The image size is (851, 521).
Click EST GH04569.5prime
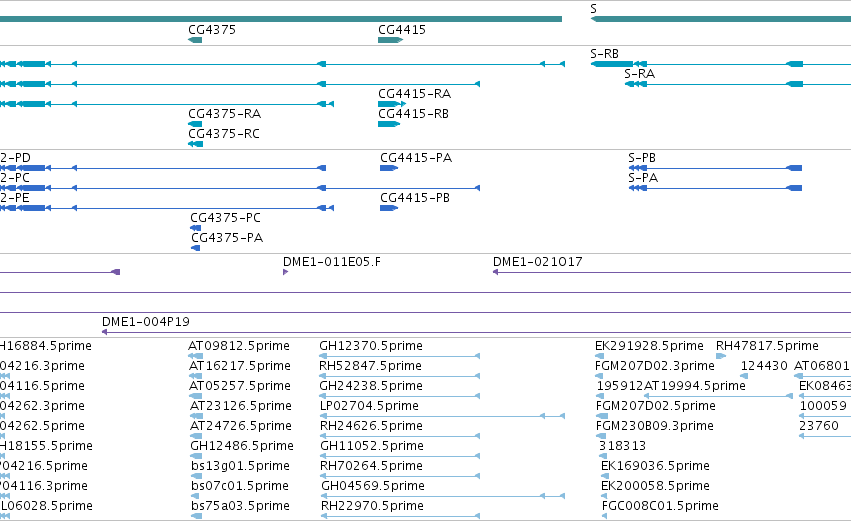(373, 486)
